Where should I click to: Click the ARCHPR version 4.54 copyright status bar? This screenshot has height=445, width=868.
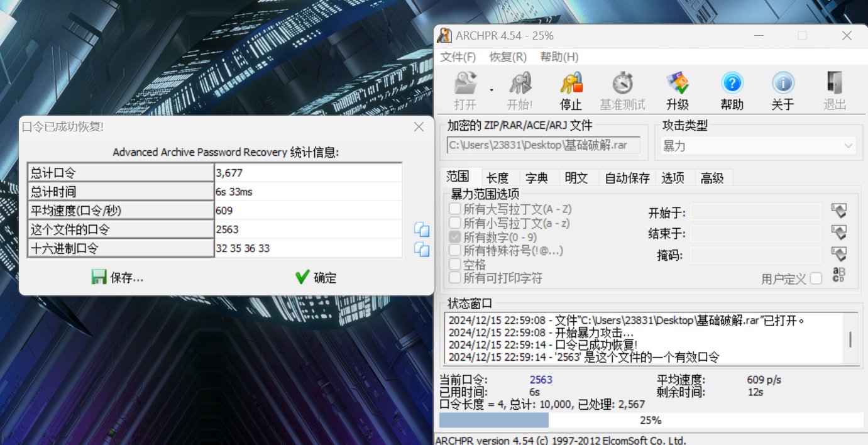(561, 440)
